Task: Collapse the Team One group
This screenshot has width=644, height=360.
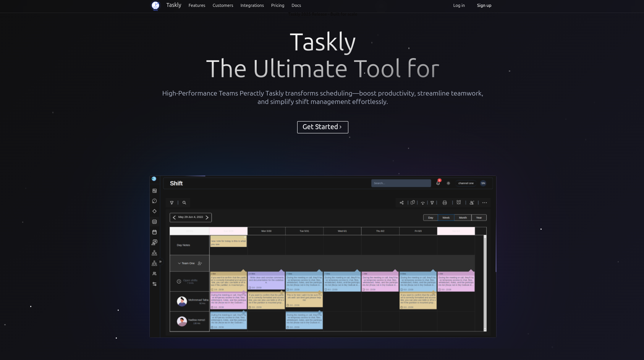Action: (x=179, y=263)
